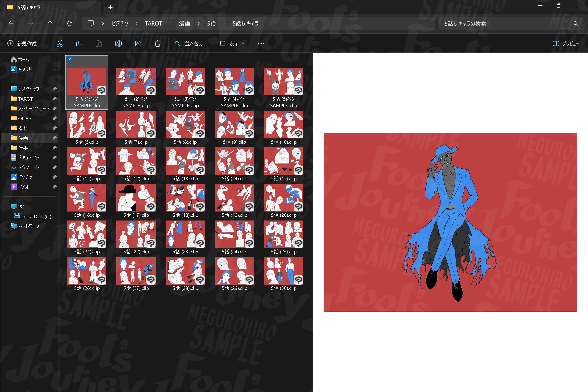
Task: Click the Copy icon in toolbar
Action: point(79,44)
